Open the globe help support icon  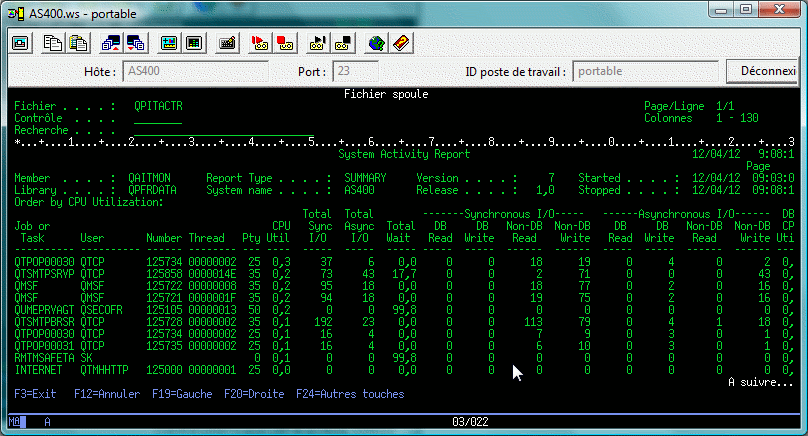376,43
